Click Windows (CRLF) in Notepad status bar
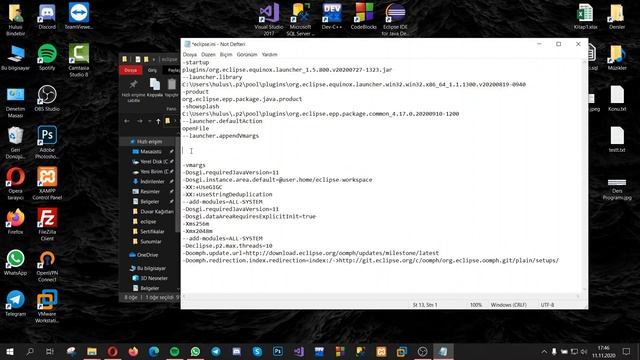 tap(508, 305)
